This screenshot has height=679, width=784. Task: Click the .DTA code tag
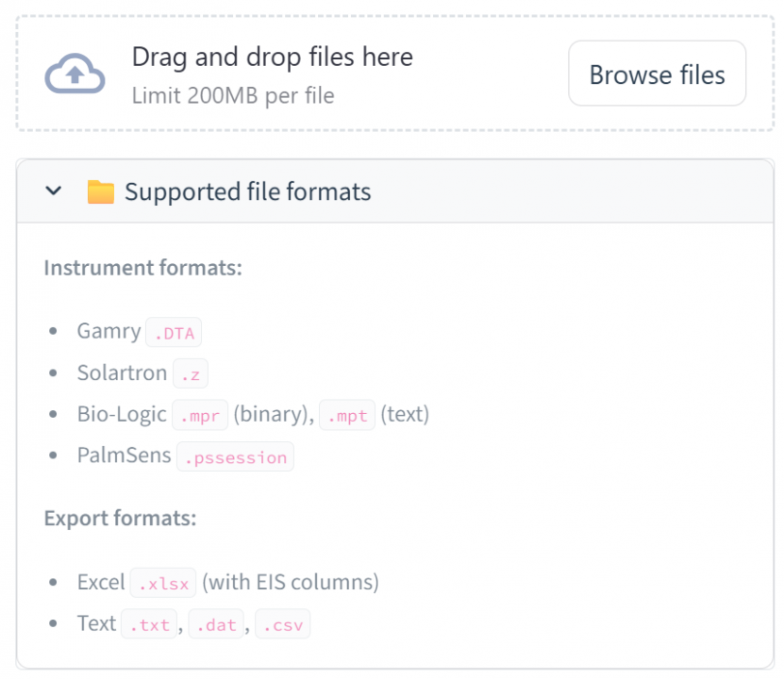[x=174, y=332]
